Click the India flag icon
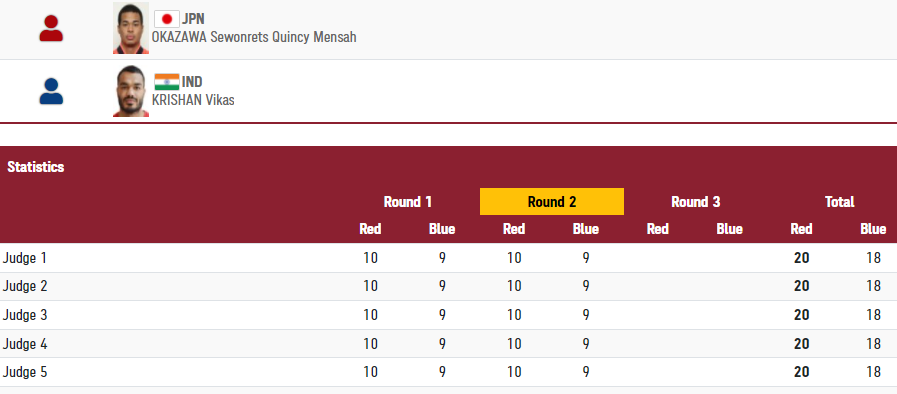Screen dimensions: 897x394 (x=166, y=82)
